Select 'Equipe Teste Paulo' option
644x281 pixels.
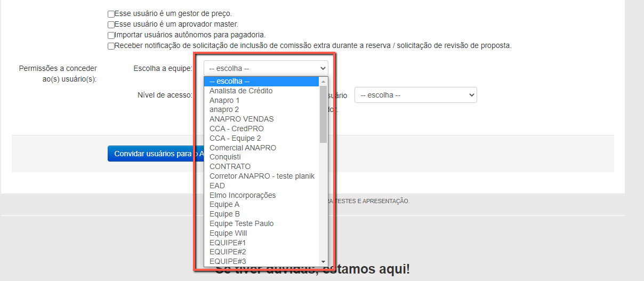(x=241, y=223)
